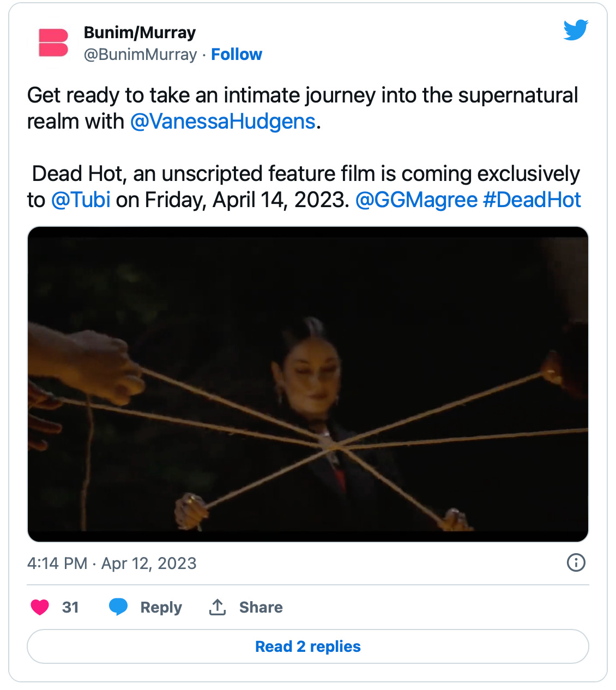Open the #DeadHot hashtag
This screenshot has width=616, height=690.
532,199
